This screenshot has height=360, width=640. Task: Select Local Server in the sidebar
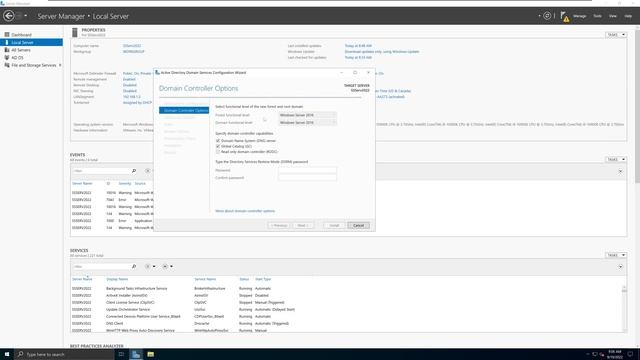(x=31, y=42)
